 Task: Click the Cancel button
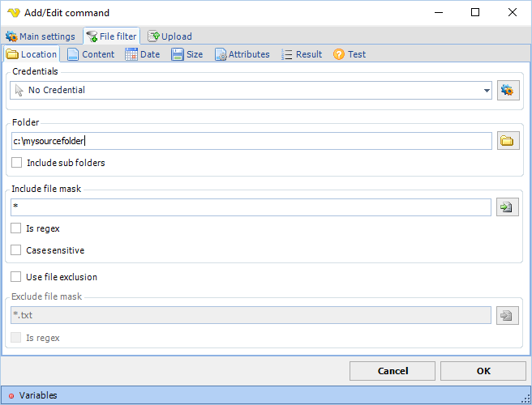[x=393, y=371]
